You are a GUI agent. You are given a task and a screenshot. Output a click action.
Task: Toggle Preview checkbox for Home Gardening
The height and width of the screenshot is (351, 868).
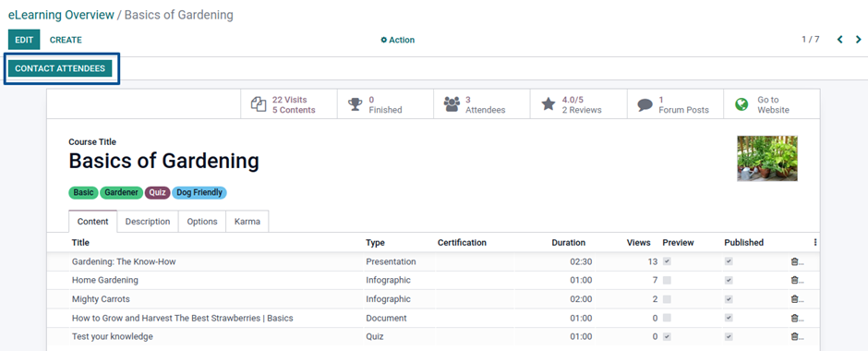pyautogui.click(x=667, y=281)
